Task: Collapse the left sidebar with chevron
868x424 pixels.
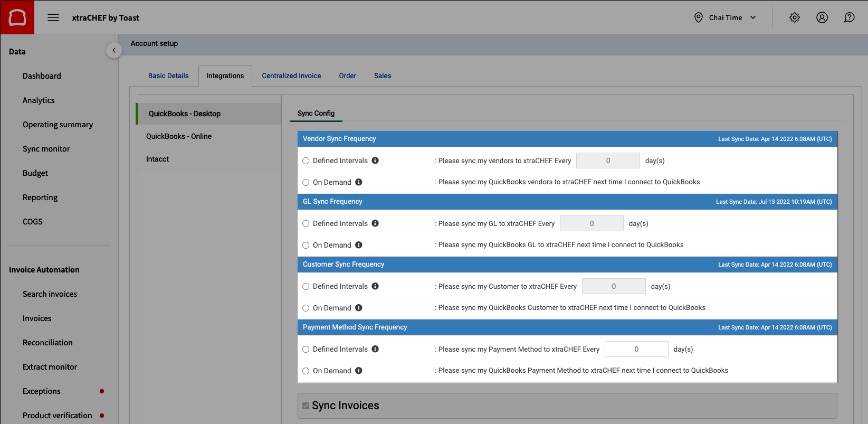Action: [114, 51]
